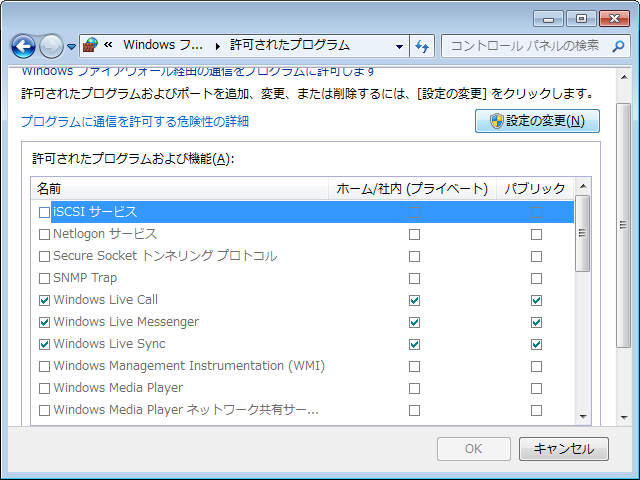The image size is (640, 480).
Task: Toggle the 'SNMP Trap' name checkbox
Action: 44,278
